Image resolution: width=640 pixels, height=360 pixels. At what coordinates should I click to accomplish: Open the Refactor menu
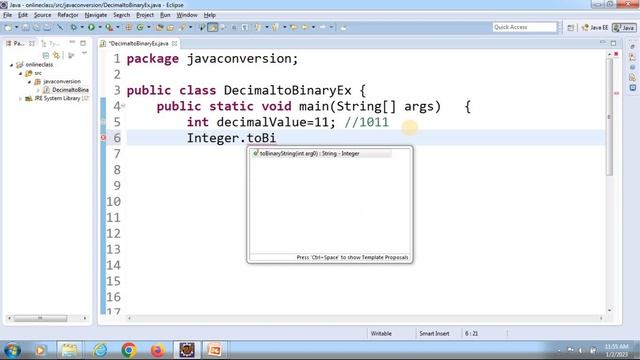[x=68, y=15]
